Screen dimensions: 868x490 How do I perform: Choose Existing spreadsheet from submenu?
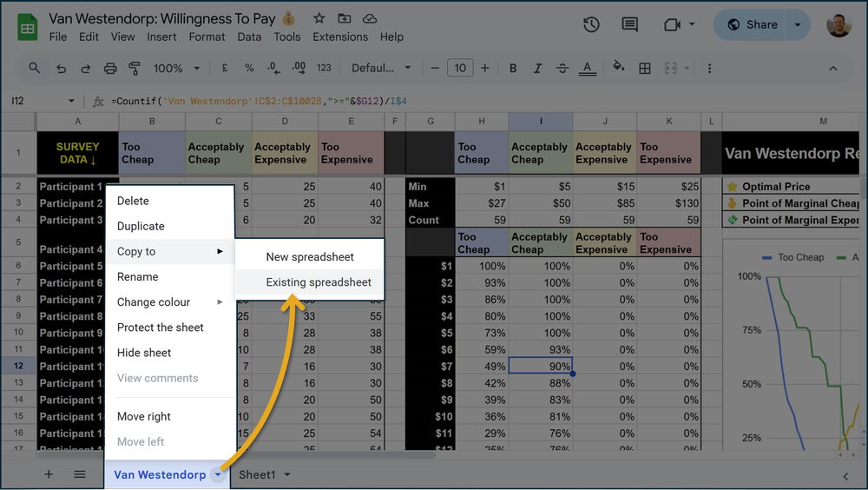pos(310,282)
